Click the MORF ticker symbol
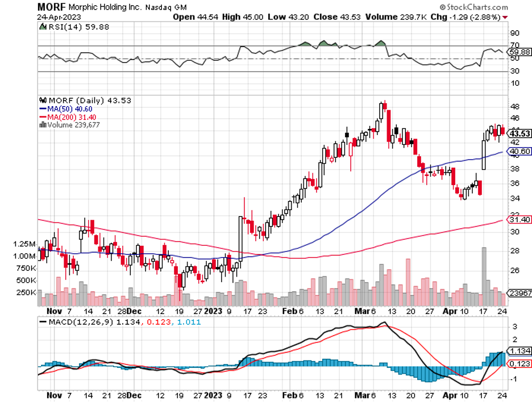 pyautogui.click(x=52, y=7)
